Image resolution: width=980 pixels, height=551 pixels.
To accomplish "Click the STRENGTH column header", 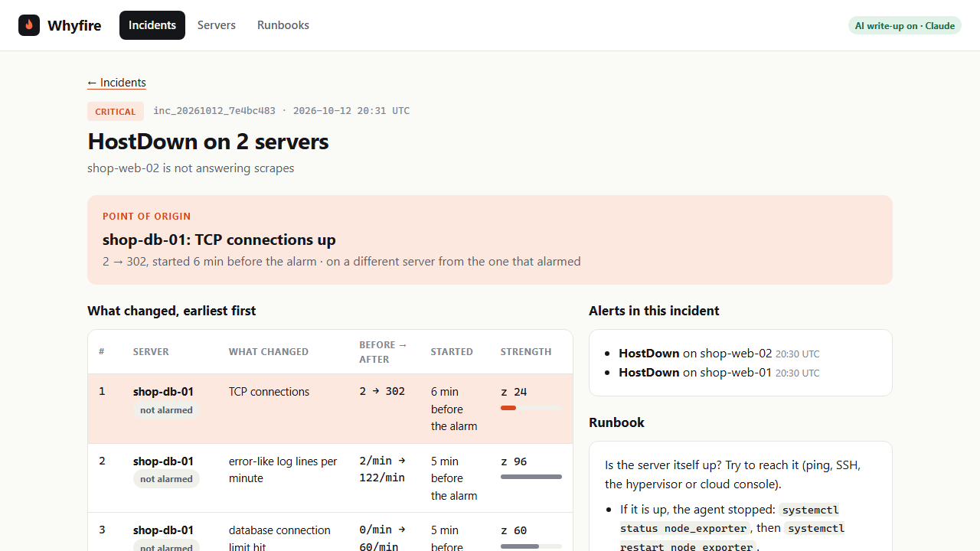I will point(526,352).
